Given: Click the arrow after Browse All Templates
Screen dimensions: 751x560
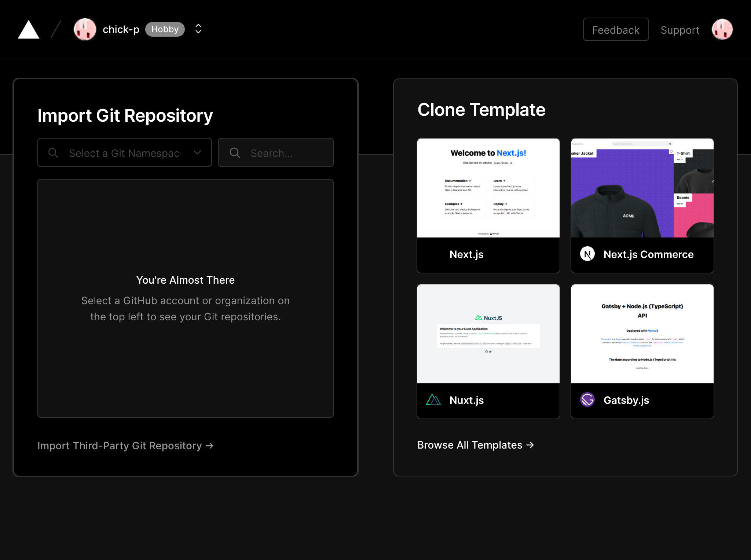Looking at the screenshot, I should tap(530, 445).
